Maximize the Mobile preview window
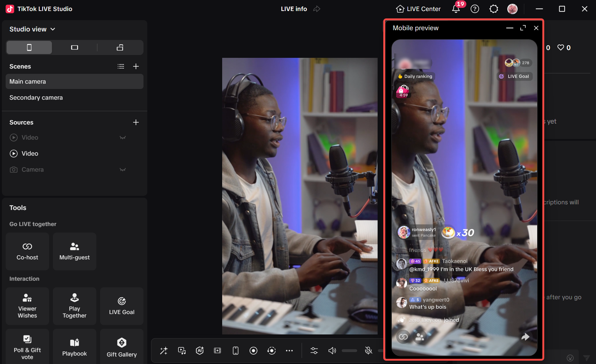Screen dimensions: 596x364 pyautogui.click(x=523, y=28)
